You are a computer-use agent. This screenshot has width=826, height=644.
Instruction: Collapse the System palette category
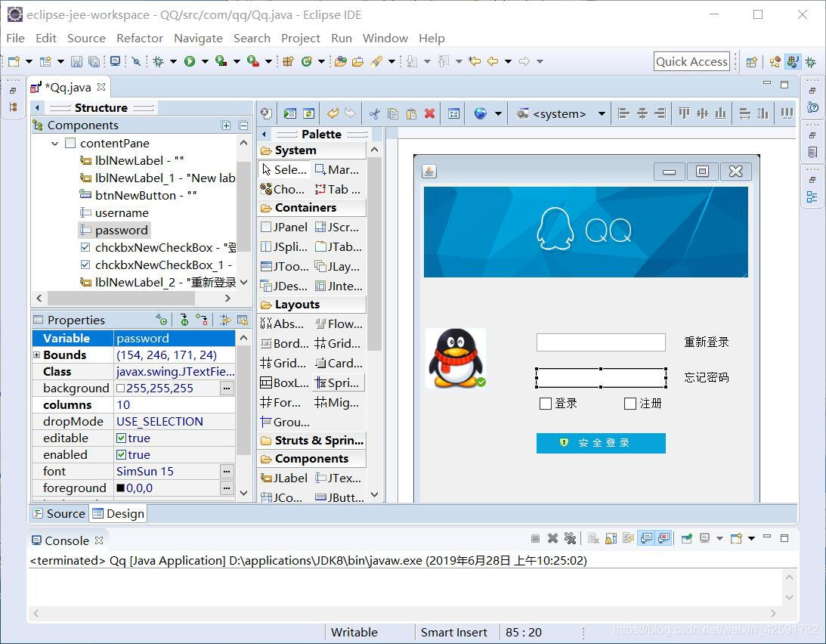pyautogui.click(x=312, y=150)
